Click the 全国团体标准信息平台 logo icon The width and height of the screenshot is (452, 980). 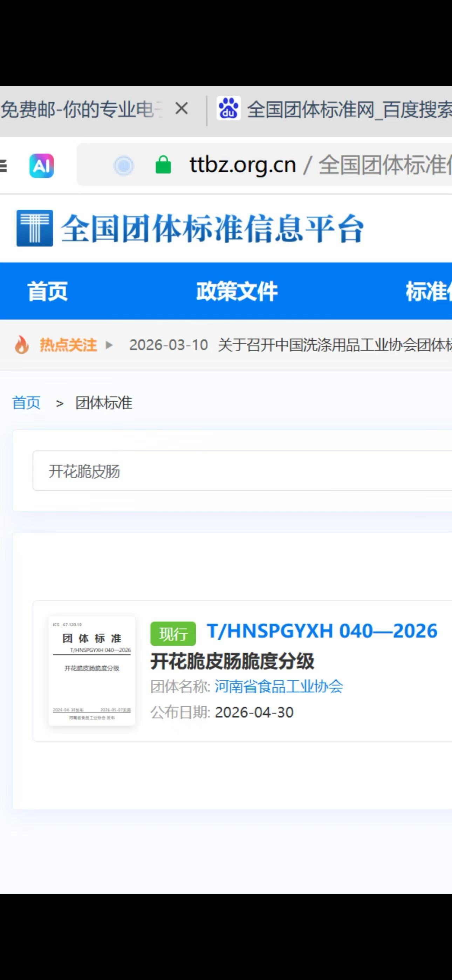(x=35, y=228)
